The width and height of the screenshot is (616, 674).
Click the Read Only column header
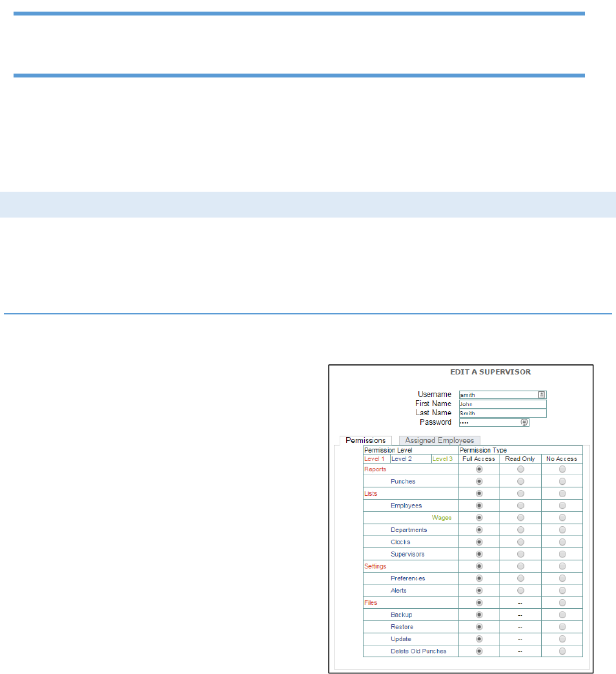pos(520,458)
